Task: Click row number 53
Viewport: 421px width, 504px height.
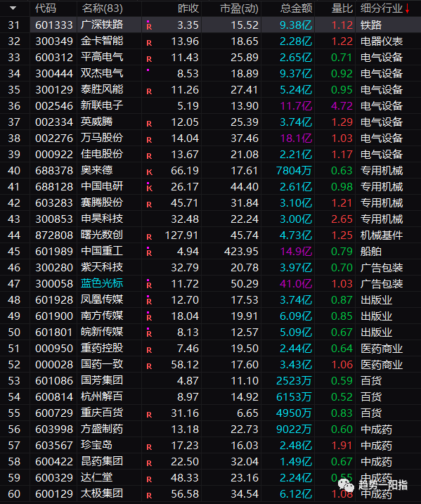Action: click(x=14, y=380)
